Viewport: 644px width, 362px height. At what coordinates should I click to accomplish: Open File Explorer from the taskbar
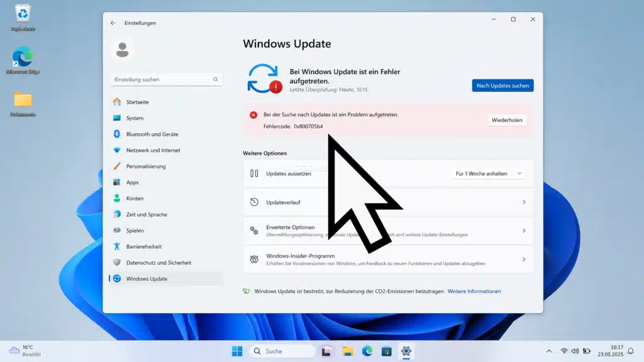click(347, 351)
